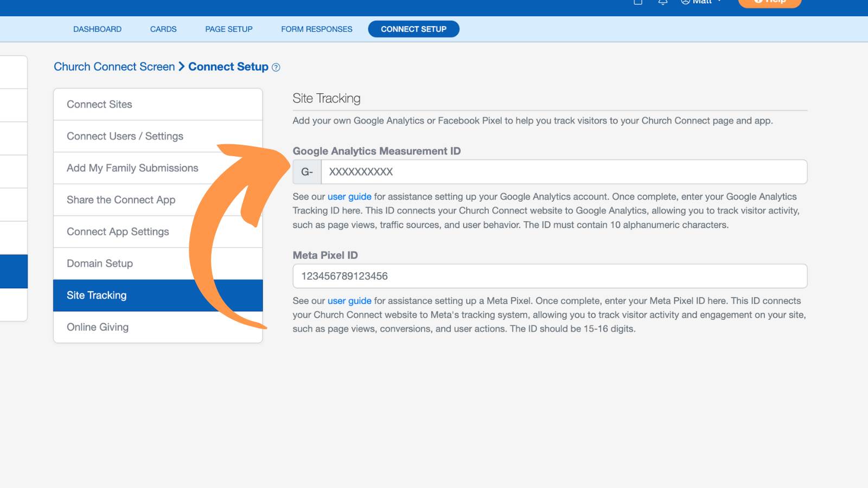Open Share the Connect App
This screenshot has height=488, width=868.
[158, 200]
